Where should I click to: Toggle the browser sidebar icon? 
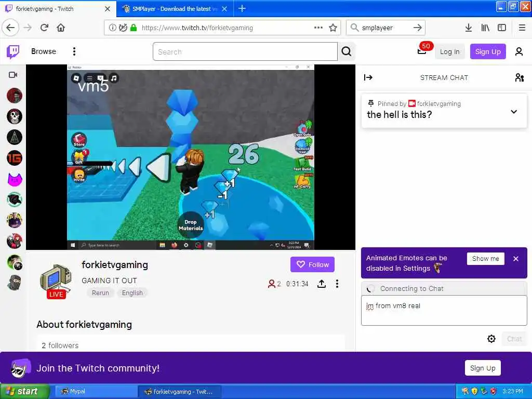click(x=502, y=28)
